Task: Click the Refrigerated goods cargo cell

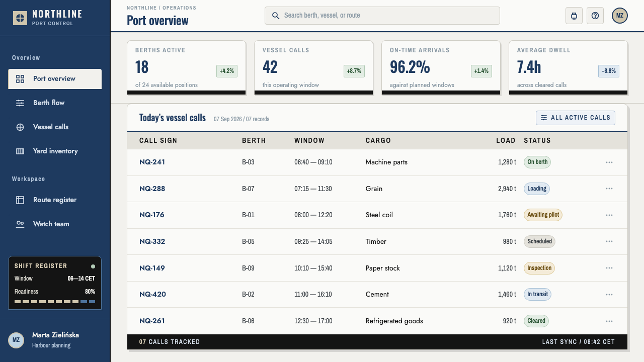Action: point(394,321)
